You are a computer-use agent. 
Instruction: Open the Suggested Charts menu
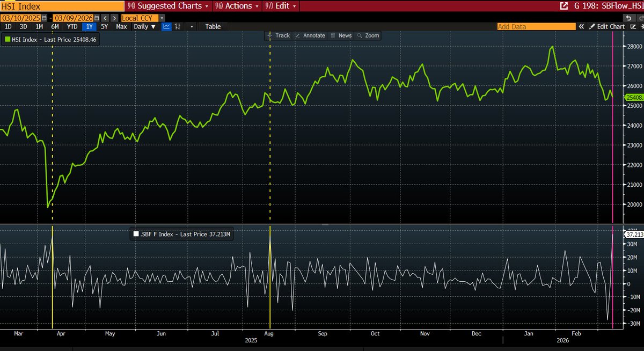[x=168, y=6]
